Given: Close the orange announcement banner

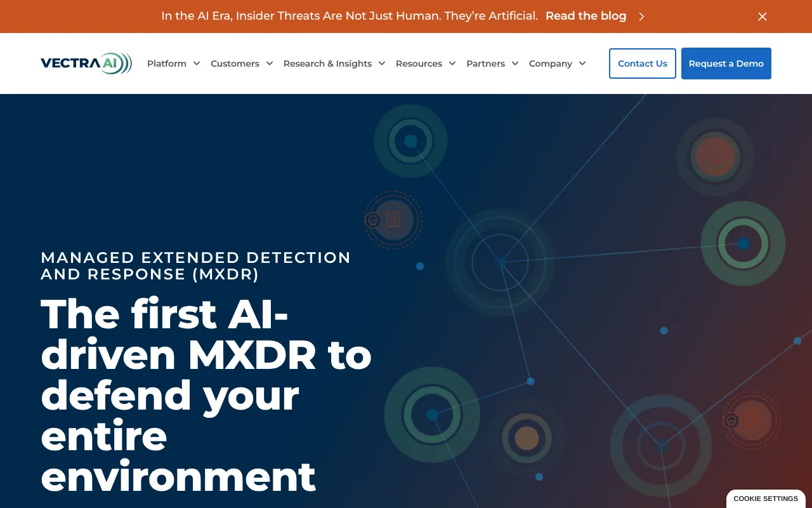Looking at the screenshot, I should tap(763, 17).
